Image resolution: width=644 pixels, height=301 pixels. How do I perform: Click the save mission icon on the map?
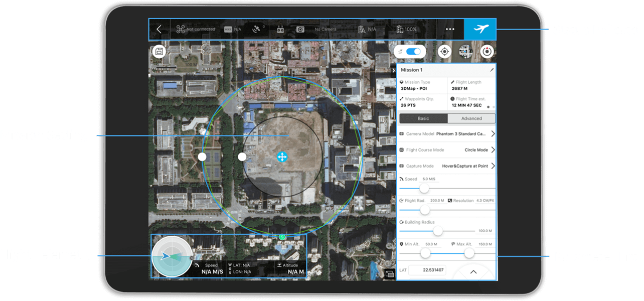159,52
